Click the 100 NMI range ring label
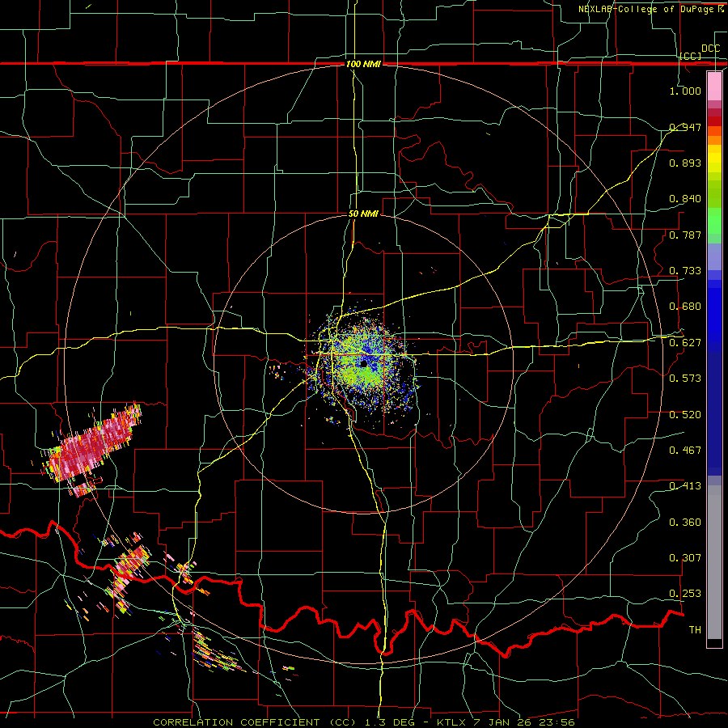This screenshot has width=728, height=728. [x=363, y=64]
